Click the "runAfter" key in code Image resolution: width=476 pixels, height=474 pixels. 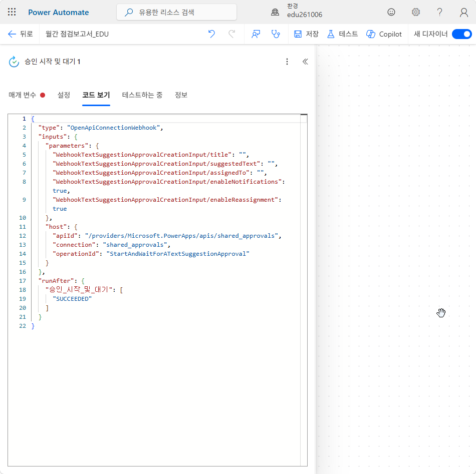(56, 281)
